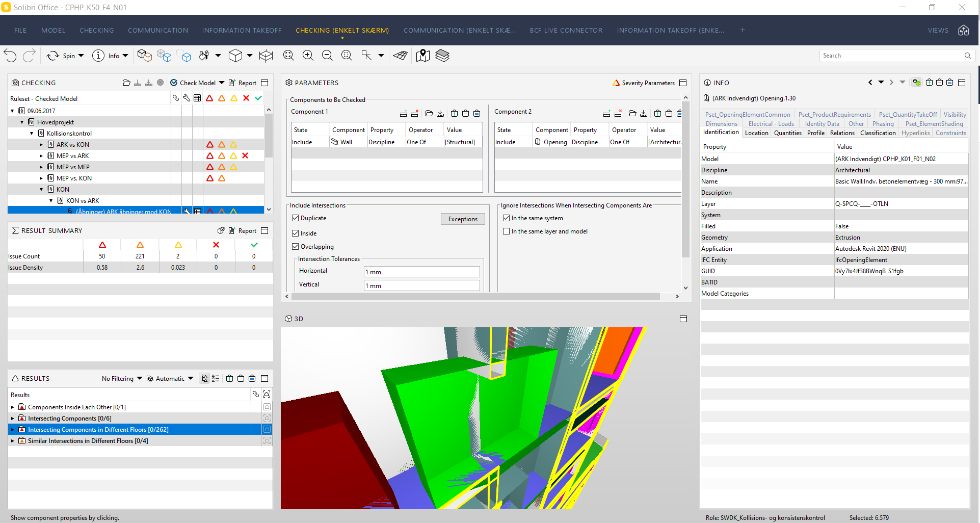Image resolution: width=980 pixels, height=523 pixels.
Task: Open Check Model dropdown arrow
Action: pyautogui.click(x=222, y=83)
